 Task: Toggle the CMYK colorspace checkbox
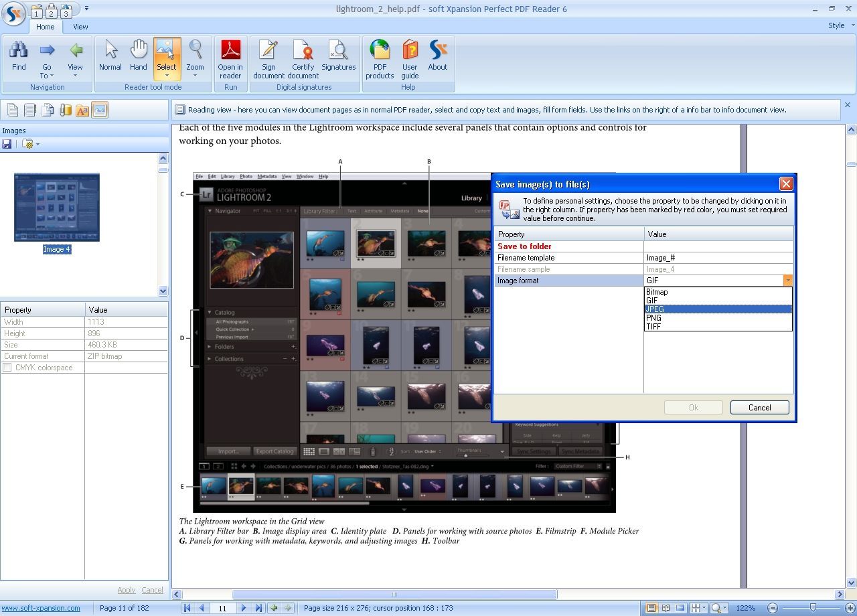7,368
